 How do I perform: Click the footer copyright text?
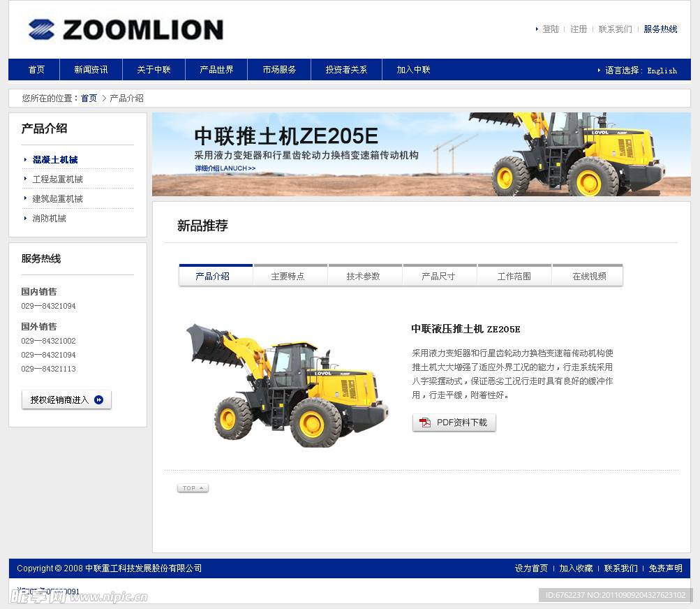click(110, 568)
